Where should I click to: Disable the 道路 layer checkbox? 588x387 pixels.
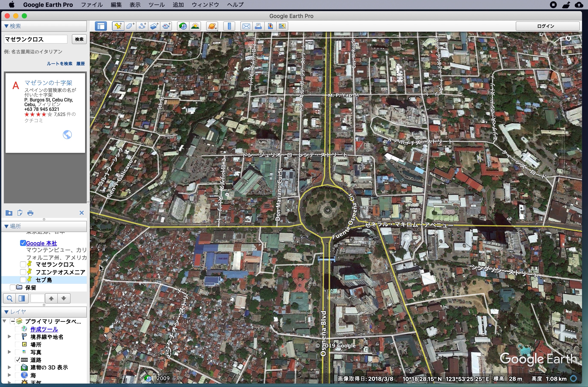tap(18, 360)
